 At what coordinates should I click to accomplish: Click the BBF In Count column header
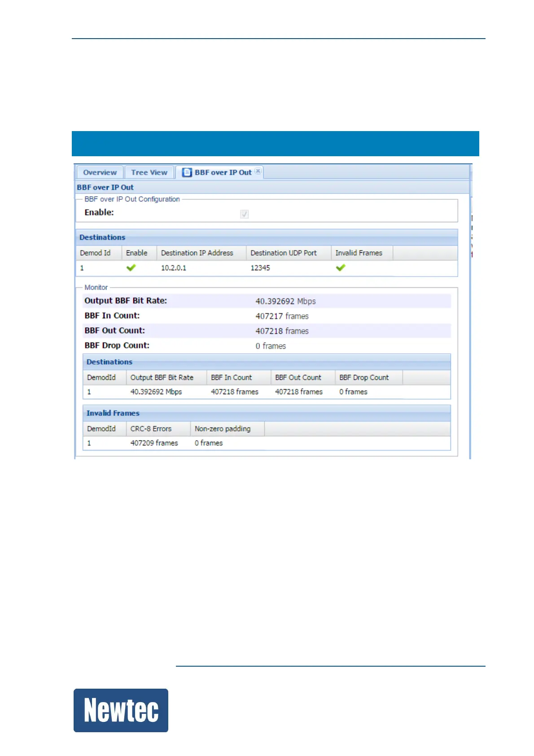click(239, 378)
